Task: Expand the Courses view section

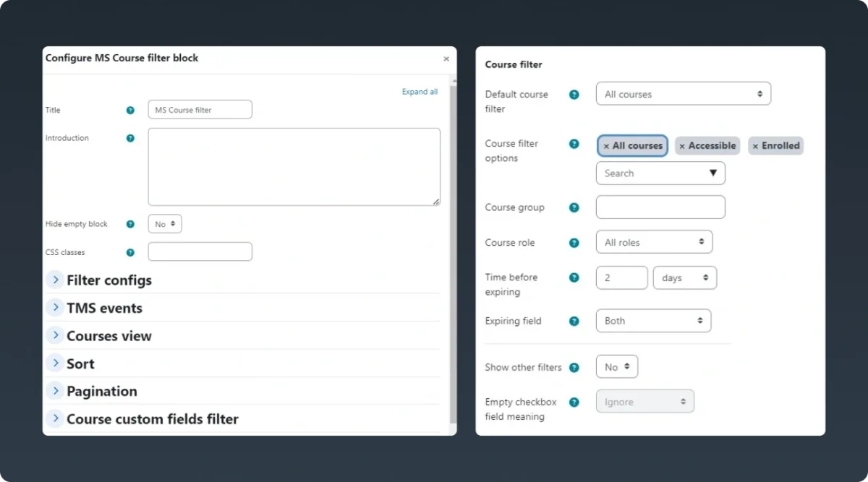Action: click(55, 335)
